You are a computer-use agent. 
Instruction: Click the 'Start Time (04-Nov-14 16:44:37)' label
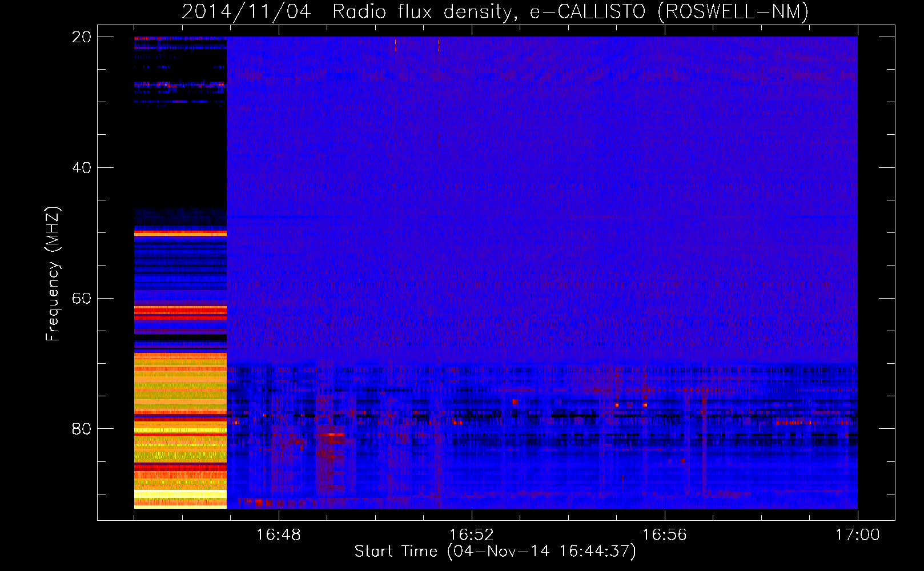click(495, 552)
